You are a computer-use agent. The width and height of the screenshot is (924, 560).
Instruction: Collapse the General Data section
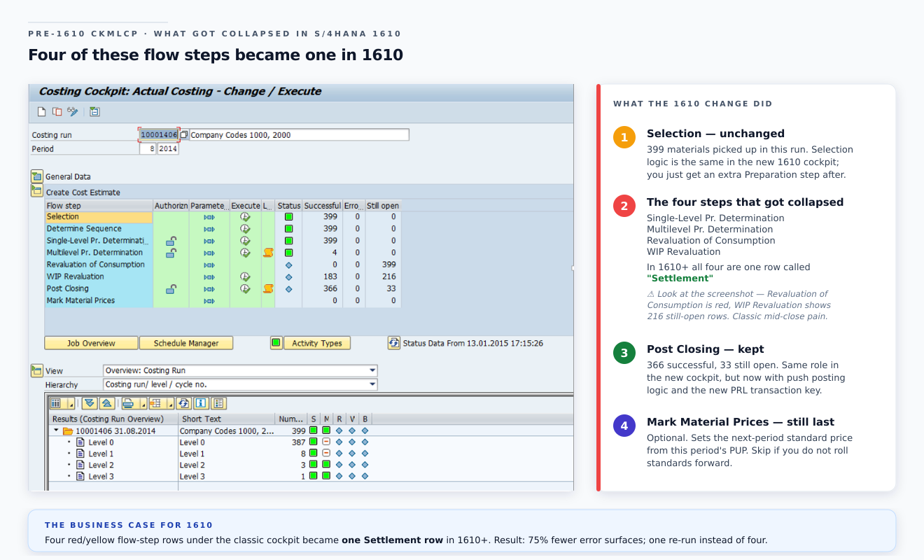coord(36,176)
